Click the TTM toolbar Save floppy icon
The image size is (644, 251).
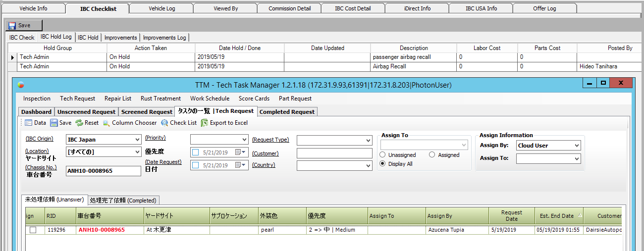[x=54, y=123]
